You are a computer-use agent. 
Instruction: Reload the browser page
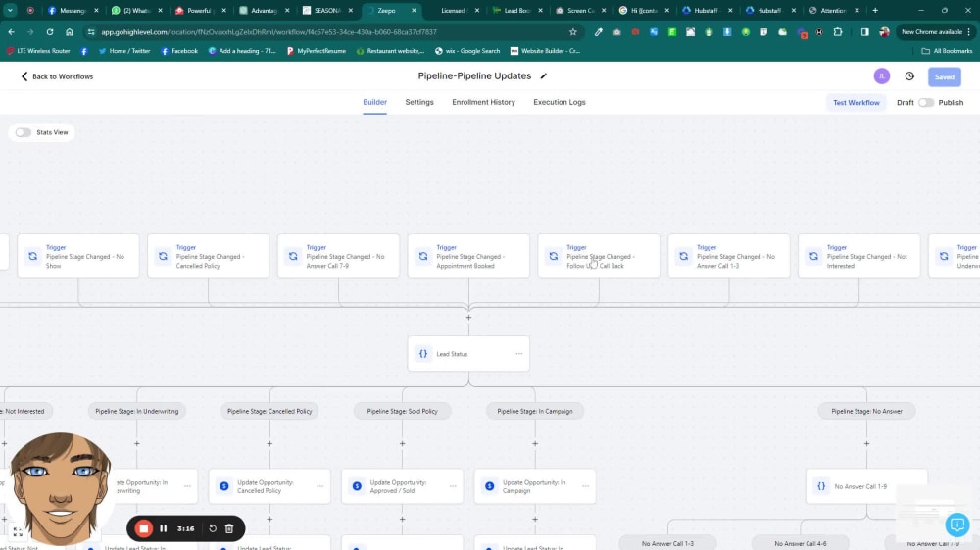tap(49, 32)
